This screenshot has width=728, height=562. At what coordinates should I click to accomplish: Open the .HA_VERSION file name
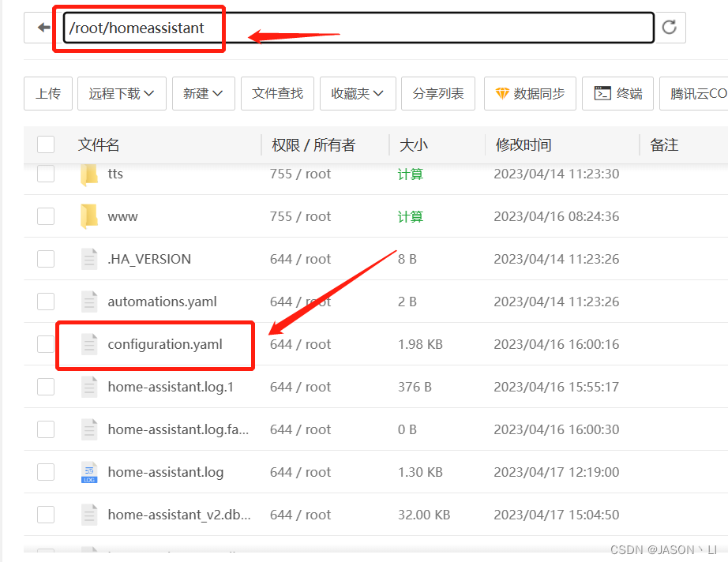pyautogui.click(x=149, y=259)
